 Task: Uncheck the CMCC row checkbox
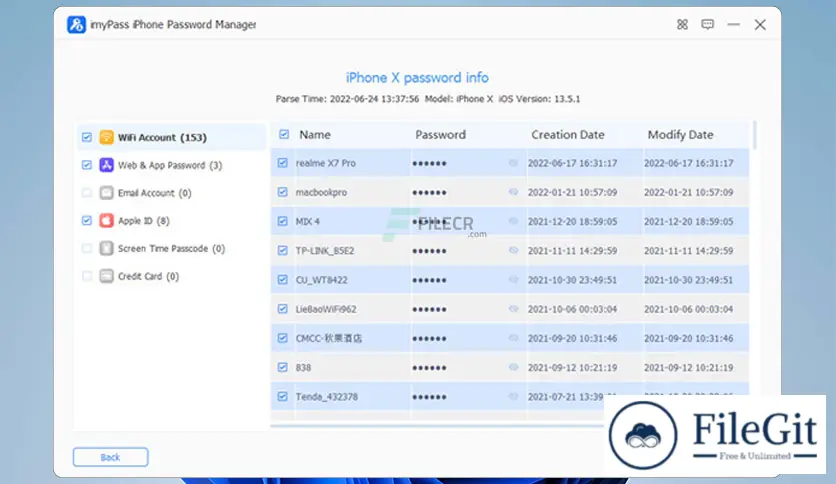pyautogui.click(x=283, y=338)
